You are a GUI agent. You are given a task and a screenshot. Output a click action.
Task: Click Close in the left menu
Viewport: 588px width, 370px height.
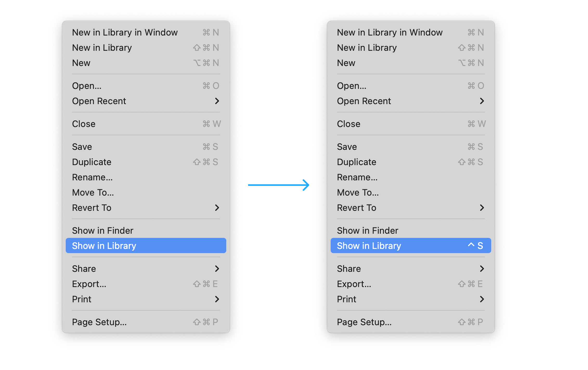pos(84,124)
